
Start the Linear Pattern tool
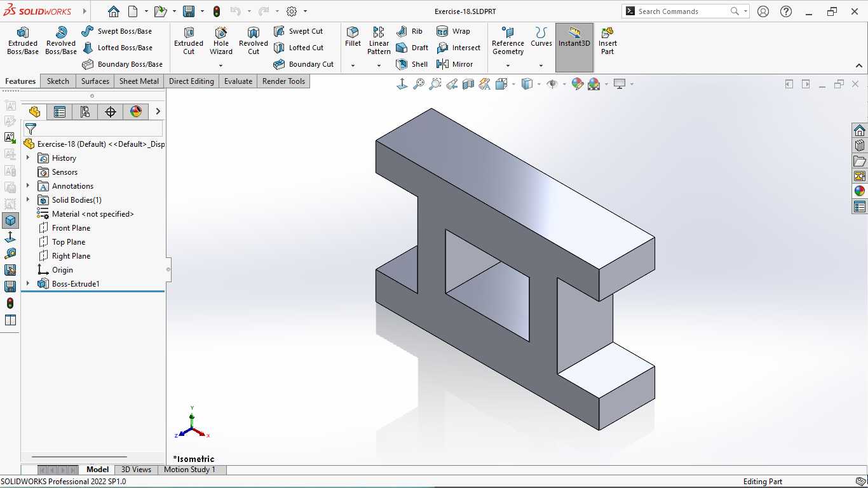[x=379, y=41]
